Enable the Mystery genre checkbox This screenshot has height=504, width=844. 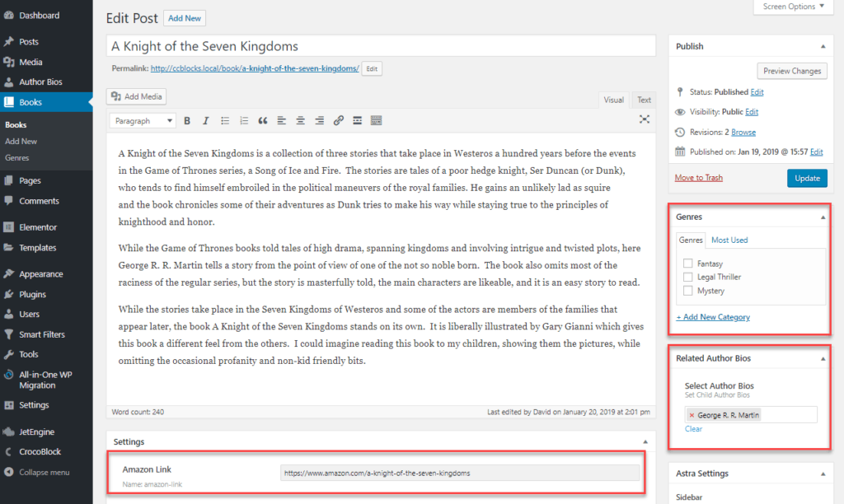point(687,291)
